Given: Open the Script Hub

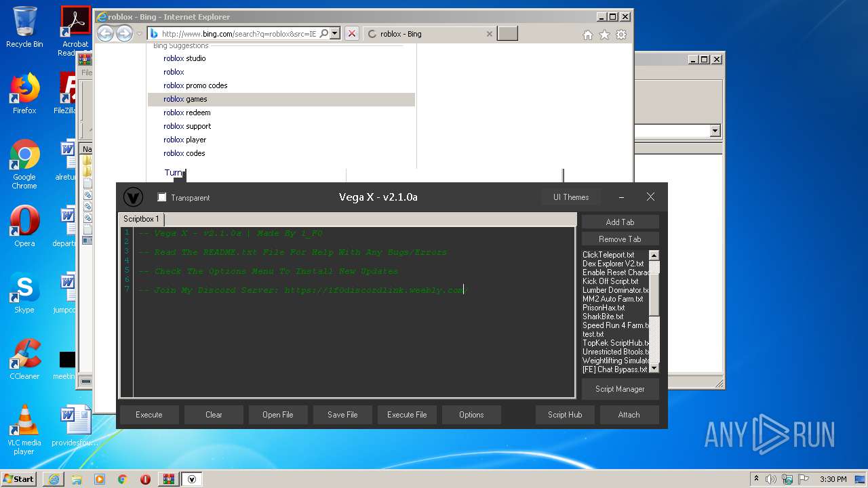Looking at the screenshot, I should (565, 415).
